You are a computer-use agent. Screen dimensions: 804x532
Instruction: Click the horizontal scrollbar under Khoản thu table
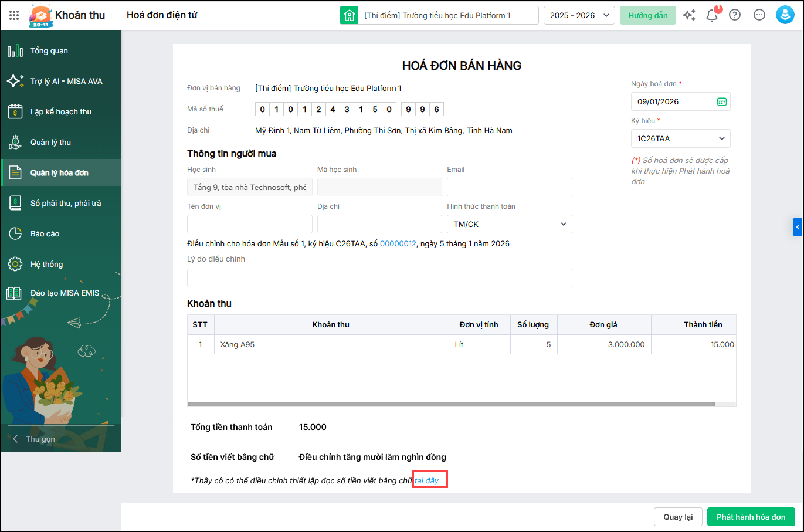tap(452, 404)
